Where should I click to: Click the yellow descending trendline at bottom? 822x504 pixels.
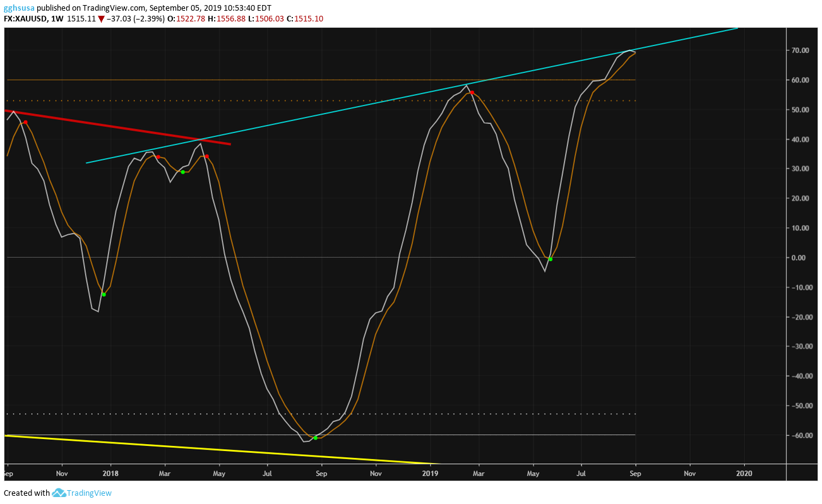tap(221, 450)
